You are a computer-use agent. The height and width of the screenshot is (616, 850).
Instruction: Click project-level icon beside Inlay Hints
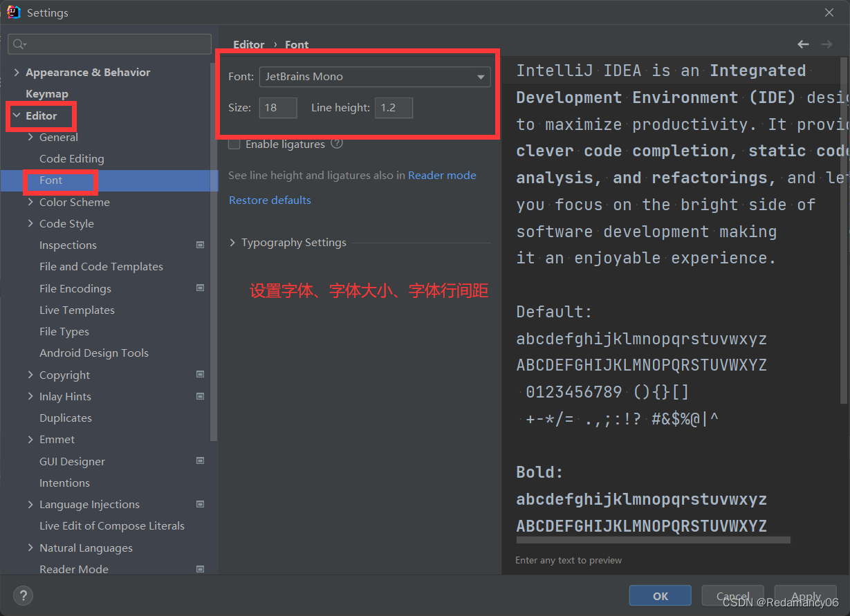click(201, 396)
